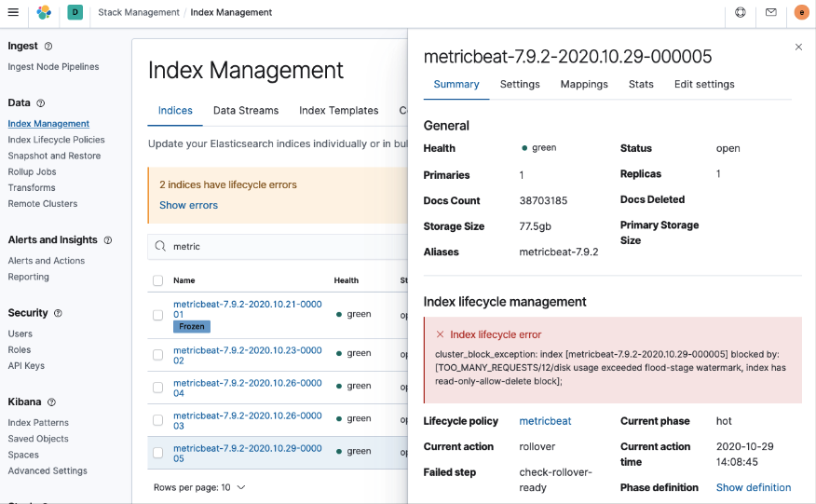816x504 pixels.
Task: Open index metricbeat-7.9.2-2020.10.26-000003
Action: (247, 421)
